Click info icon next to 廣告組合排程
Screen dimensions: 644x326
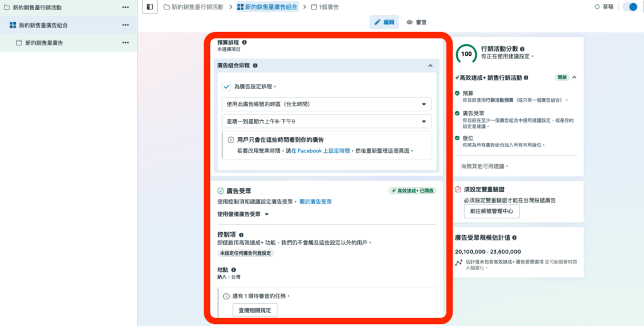[255, 65]
